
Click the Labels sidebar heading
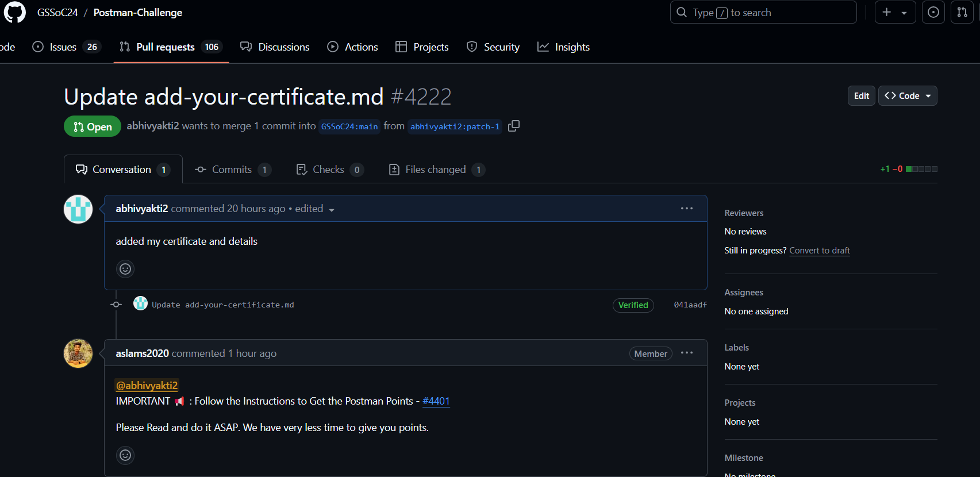736,348
